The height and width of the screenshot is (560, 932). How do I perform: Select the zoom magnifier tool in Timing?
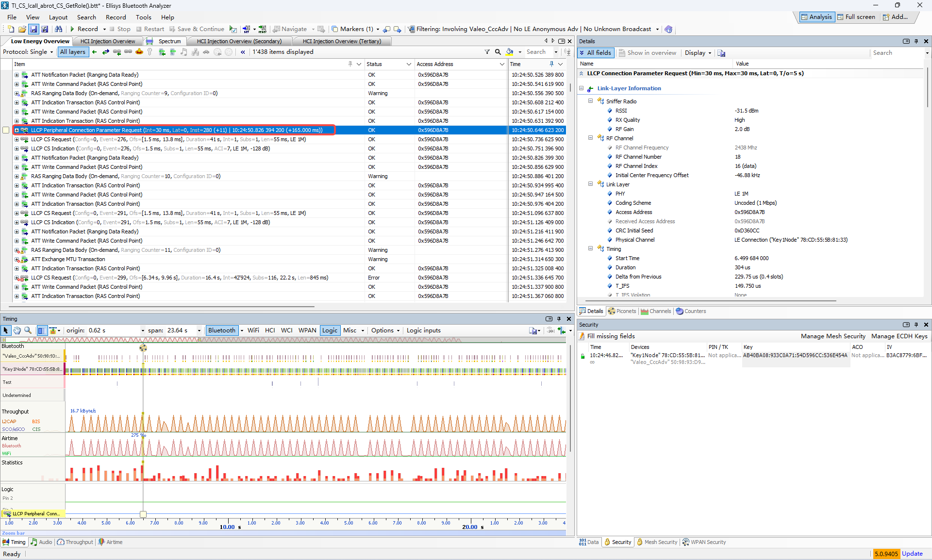(x=28, y=330)
